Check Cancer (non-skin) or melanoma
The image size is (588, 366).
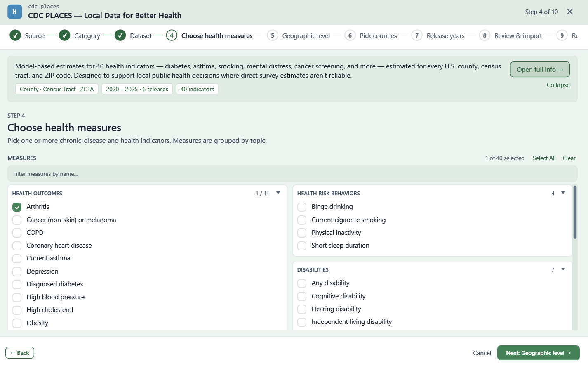(17, 220)
